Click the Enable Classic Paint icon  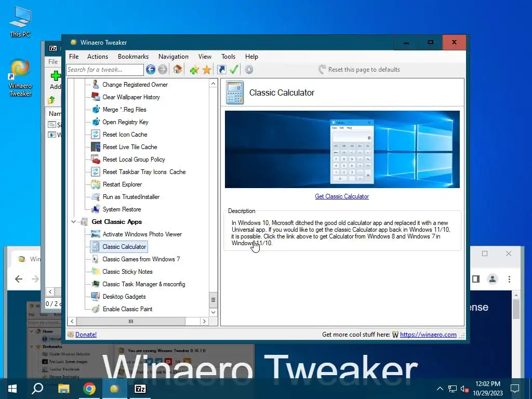[96, 309]
